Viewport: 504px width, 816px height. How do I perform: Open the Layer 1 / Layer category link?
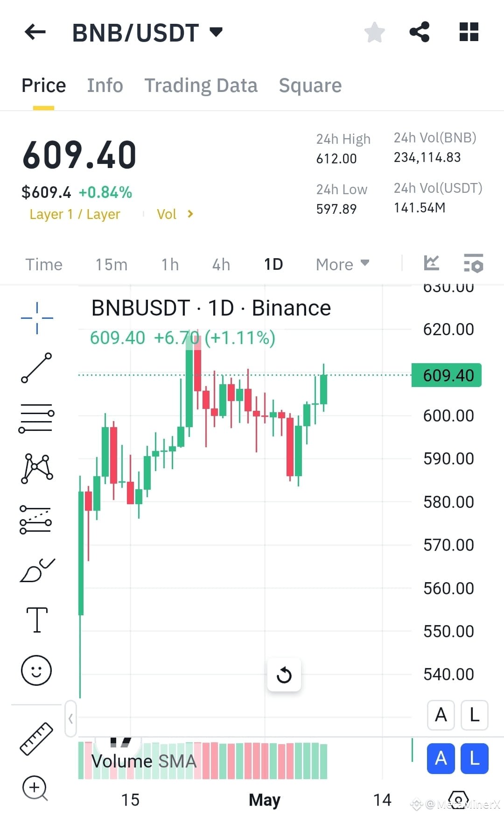pos(75,214)
